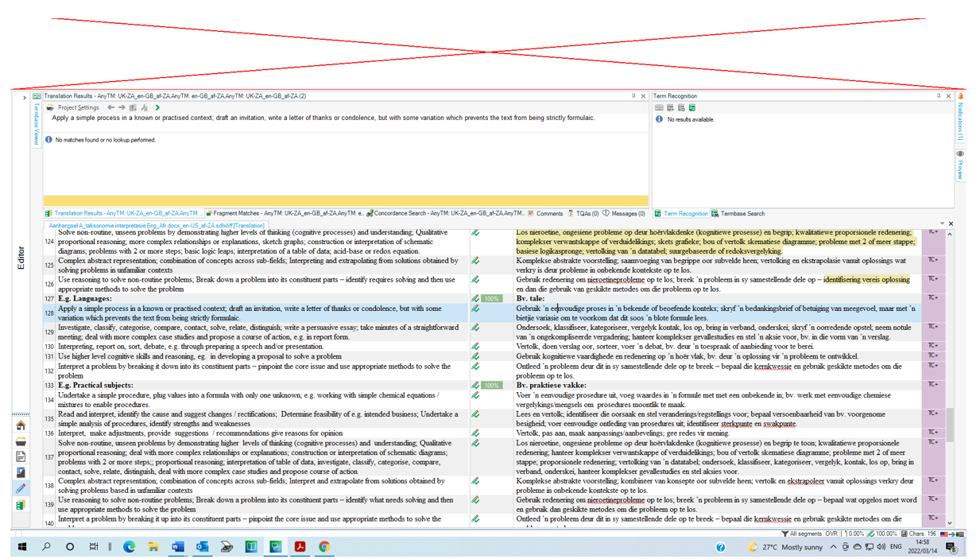Toggle auto-hide pin of Translation Results window
980x559 pixels.
click(x=633, y=96)
